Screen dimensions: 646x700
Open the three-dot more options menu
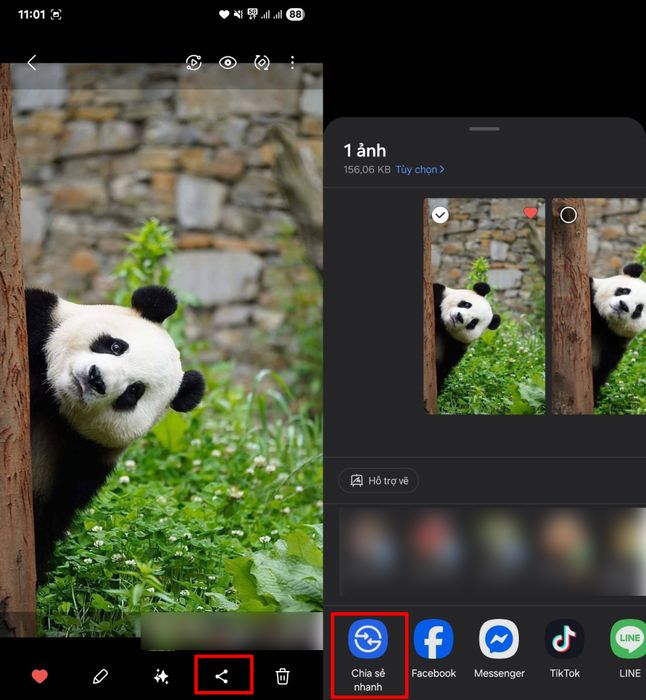292,62
